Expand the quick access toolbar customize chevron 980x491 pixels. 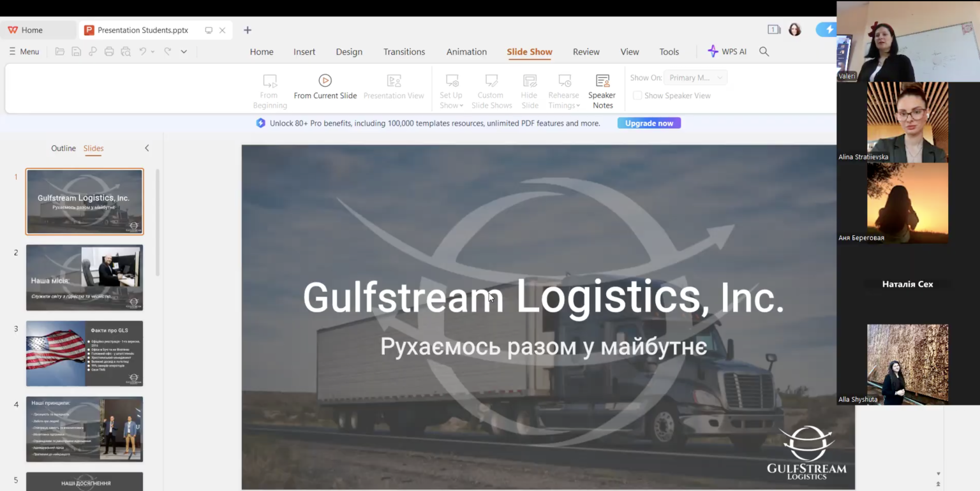pos(184,52)
